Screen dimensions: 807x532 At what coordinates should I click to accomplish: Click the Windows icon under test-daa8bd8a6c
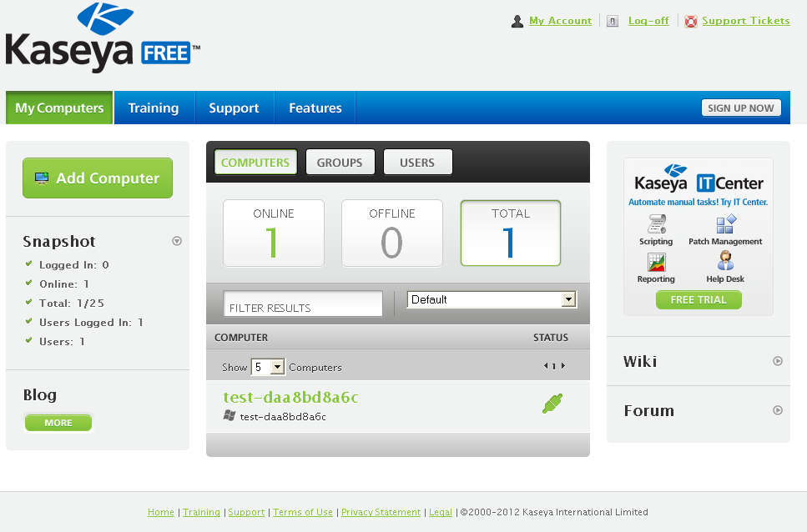click(x=229, y=415)
